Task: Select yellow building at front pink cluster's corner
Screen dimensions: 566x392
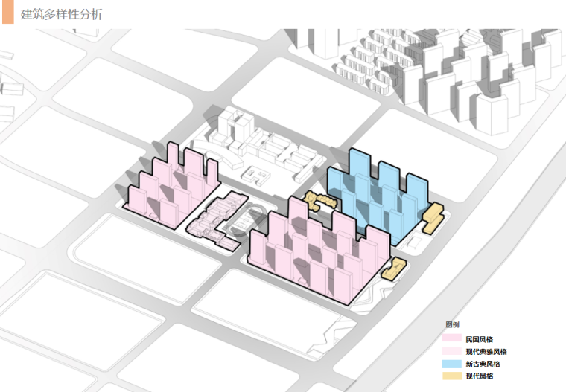Action: pos(392,269)
